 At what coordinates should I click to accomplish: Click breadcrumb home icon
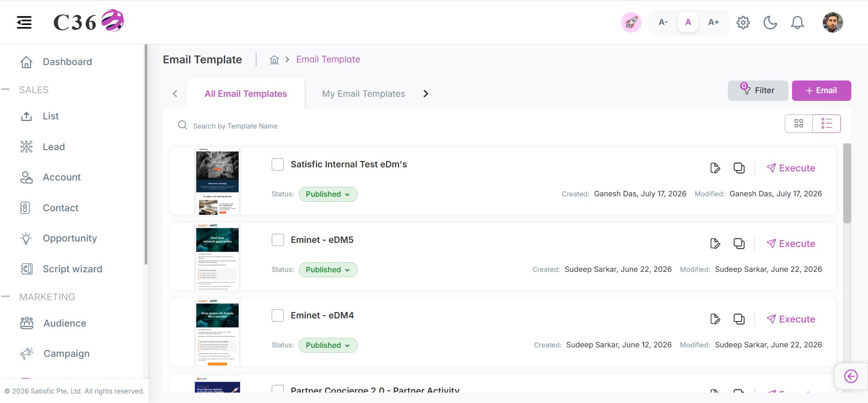click(274, 60)
